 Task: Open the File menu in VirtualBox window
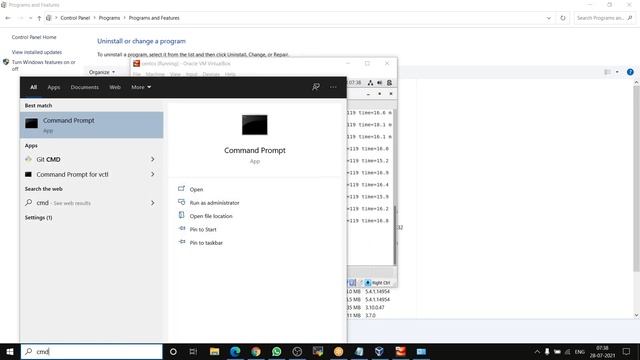137,74
